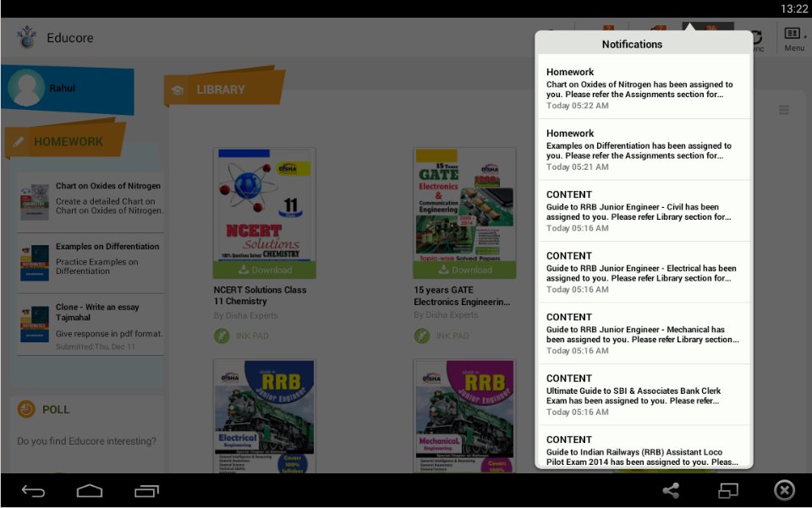Tap the Poll smiley icon
This screenshot has height=508, width=812.
[x=25, y=409]
